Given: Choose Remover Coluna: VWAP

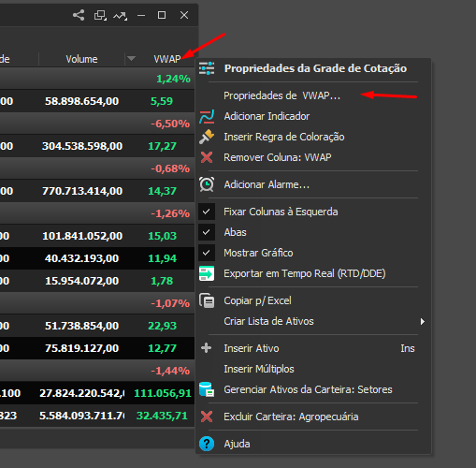Looking at the screenshot, I should pyautogui.click(x=278, y=157).
